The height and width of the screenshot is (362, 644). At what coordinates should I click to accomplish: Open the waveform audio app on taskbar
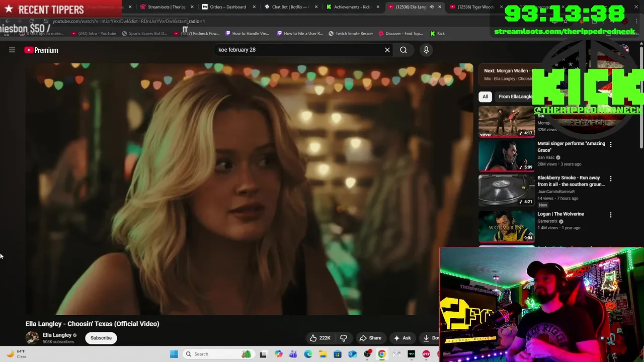[412, 354]
